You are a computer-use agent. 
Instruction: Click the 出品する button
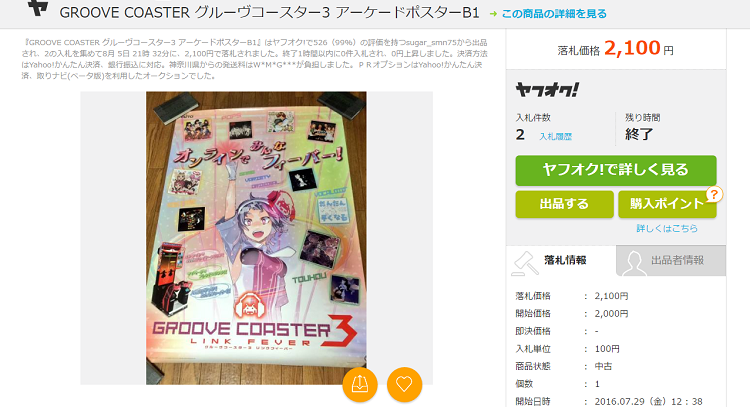tap(564, 204)
